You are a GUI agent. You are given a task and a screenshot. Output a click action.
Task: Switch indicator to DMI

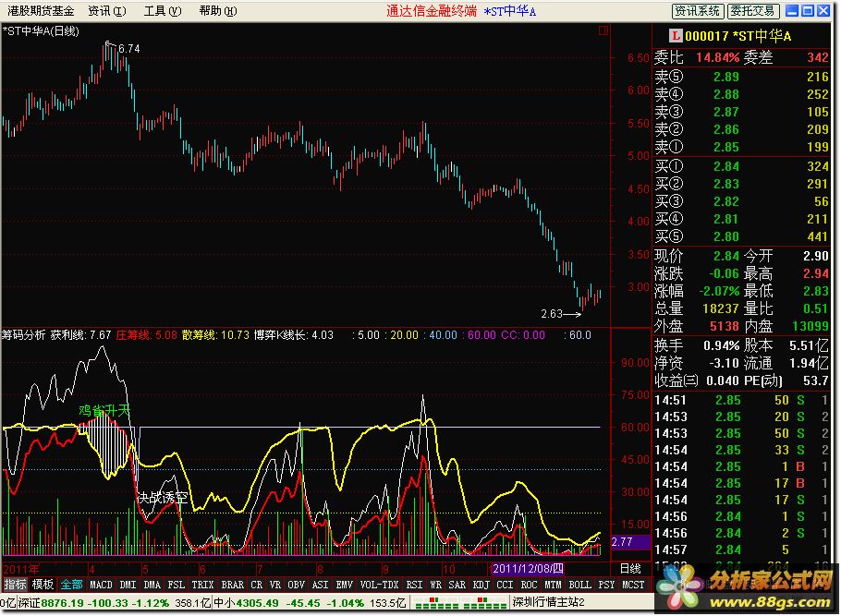pos(128,585)
